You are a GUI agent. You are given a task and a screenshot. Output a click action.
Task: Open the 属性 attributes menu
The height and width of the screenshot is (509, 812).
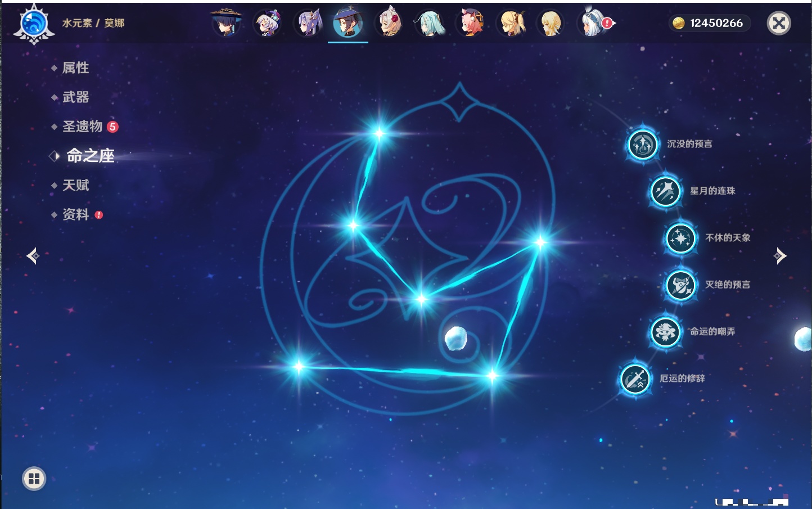75,68
